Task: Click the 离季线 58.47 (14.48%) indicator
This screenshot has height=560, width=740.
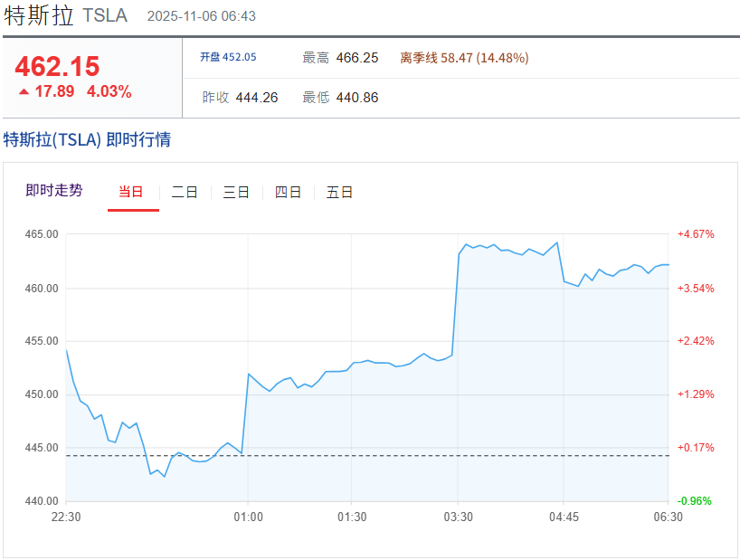Action: coord(464,58)
